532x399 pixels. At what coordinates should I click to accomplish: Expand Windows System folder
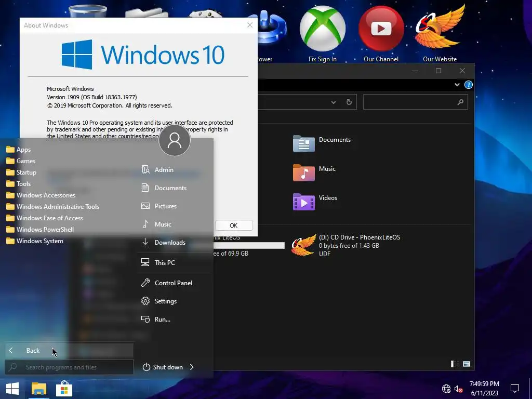point(35,241)
